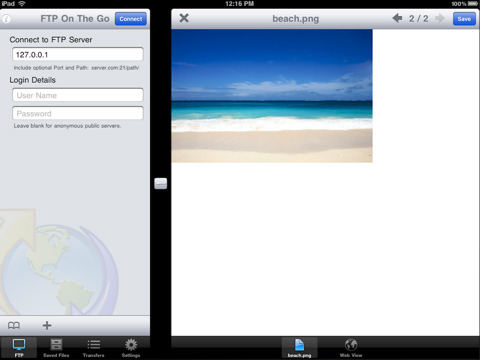
Task: Save the beach.png image
Action: pyautogui.click(x=464, y=19)
